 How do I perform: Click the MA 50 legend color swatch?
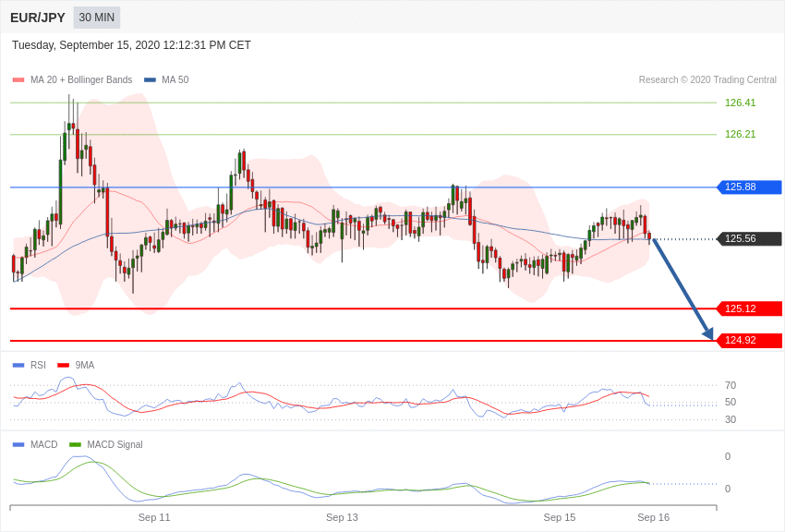click(x=150, y=79)
